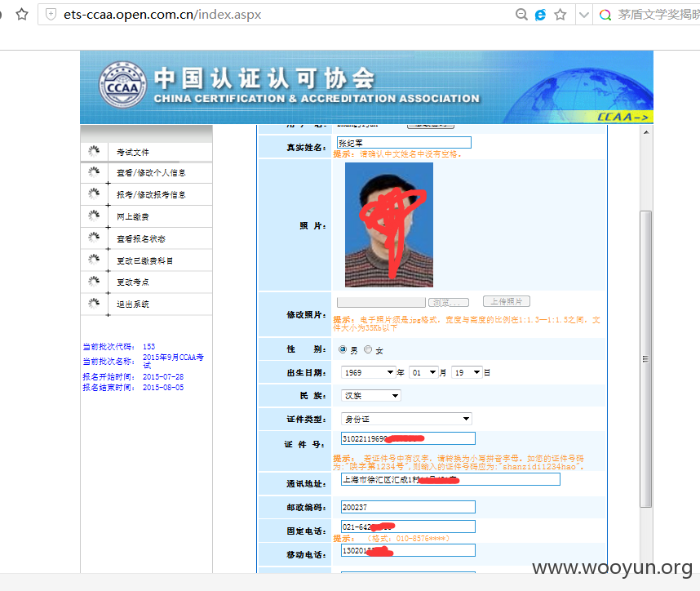Open the 证件类型 dropdown showing 身份证
Image resolution: width=700 pixels, height=591 pixels.
pyautogui.click(x=406, y=419)
